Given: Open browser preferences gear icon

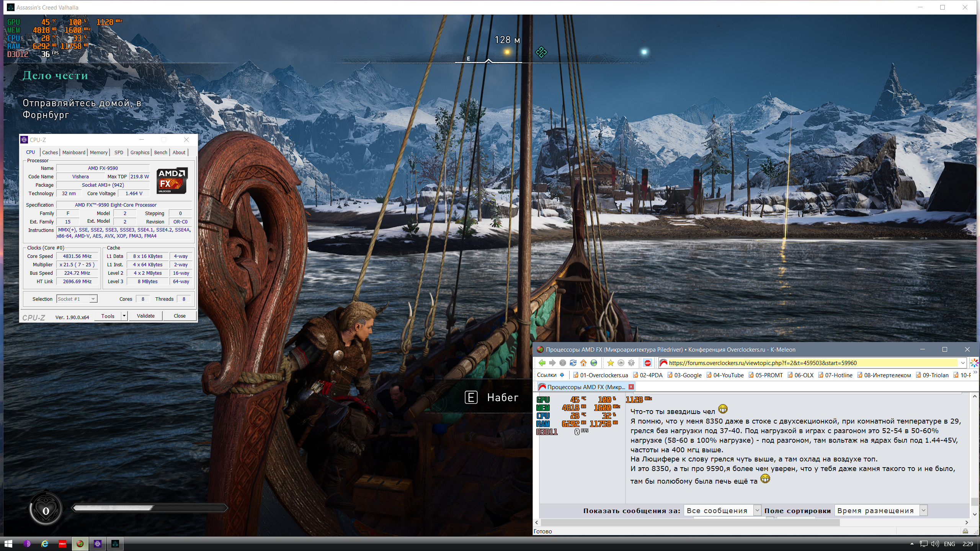Looking at the screenshot, I should click(x=631, y=363).
